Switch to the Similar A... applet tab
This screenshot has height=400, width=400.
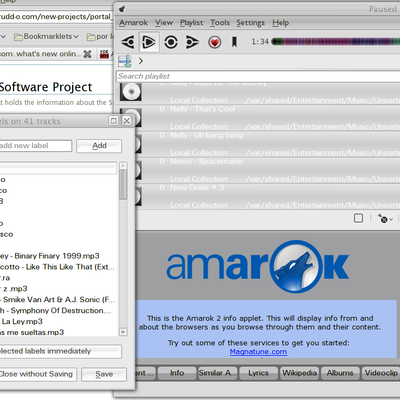click(x=217, y=373)
